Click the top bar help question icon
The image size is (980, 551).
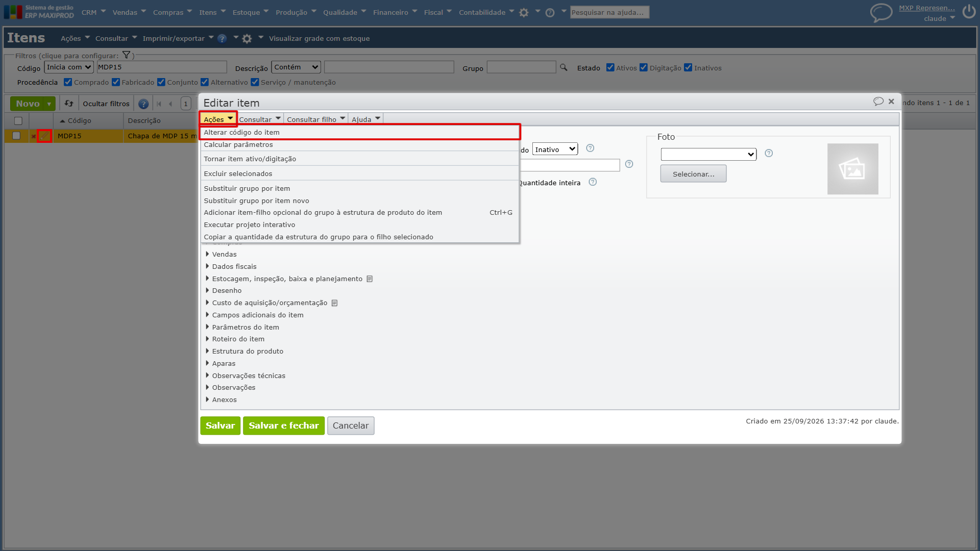(x=550, y=13)
